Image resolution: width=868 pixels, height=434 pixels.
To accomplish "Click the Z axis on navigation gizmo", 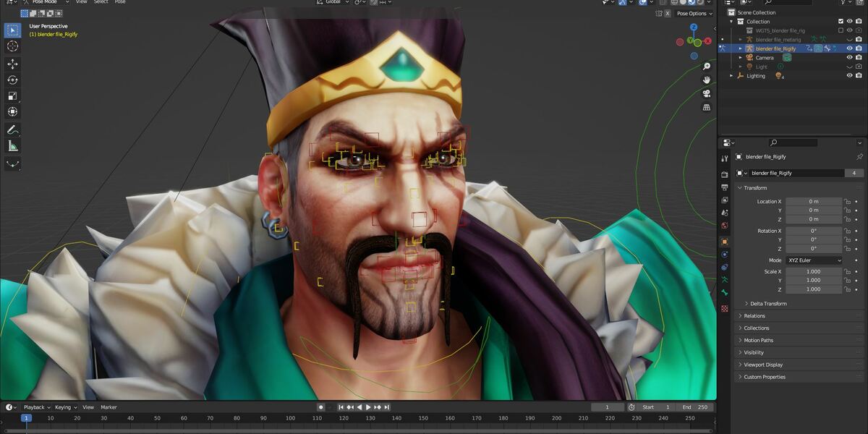I will pos(693,27).
